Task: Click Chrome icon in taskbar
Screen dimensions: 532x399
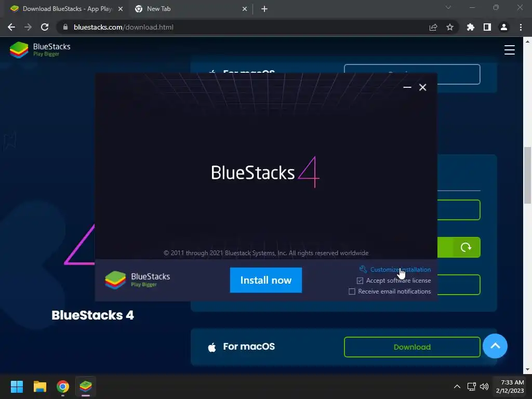Action: click(63, 387)
